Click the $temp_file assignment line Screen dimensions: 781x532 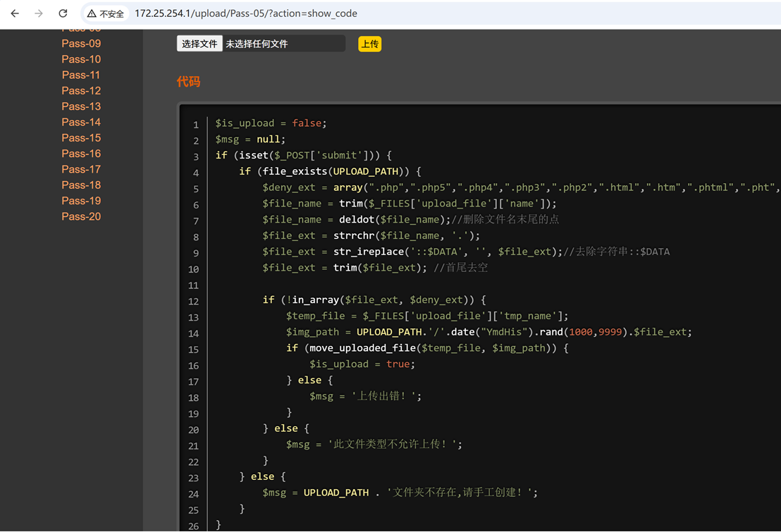(427, 316)
